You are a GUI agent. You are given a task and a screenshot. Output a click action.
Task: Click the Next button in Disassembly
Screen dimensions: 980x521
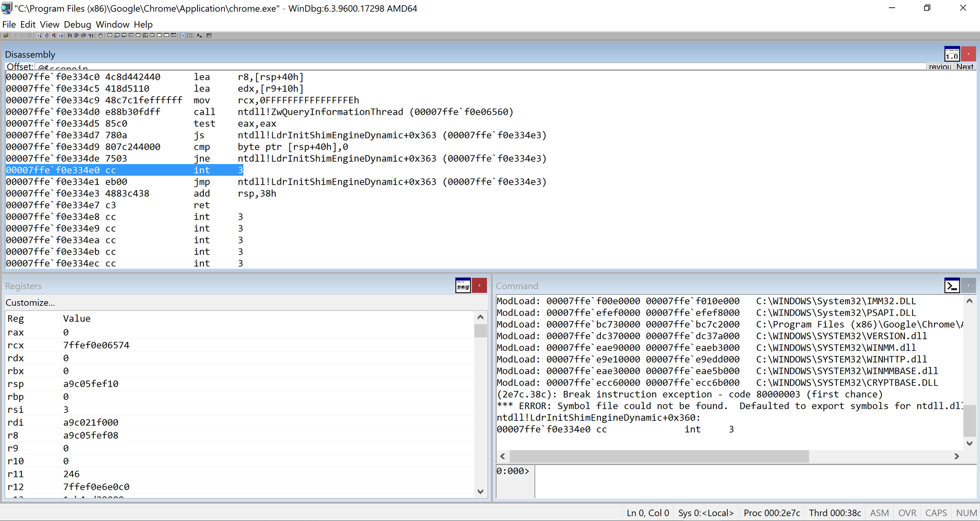965,67
